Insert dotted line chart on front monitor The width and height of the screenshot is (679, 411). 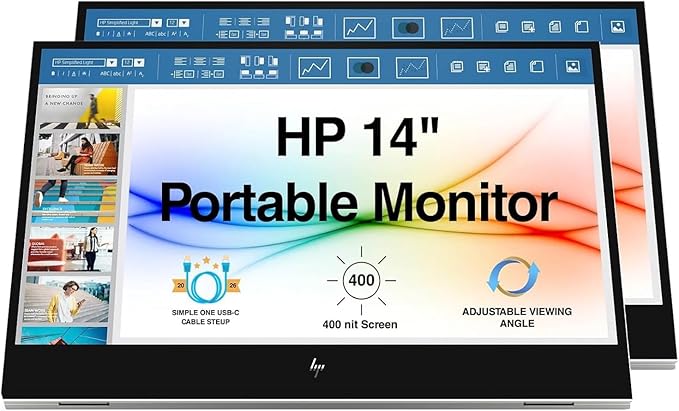tap(412, 68)
